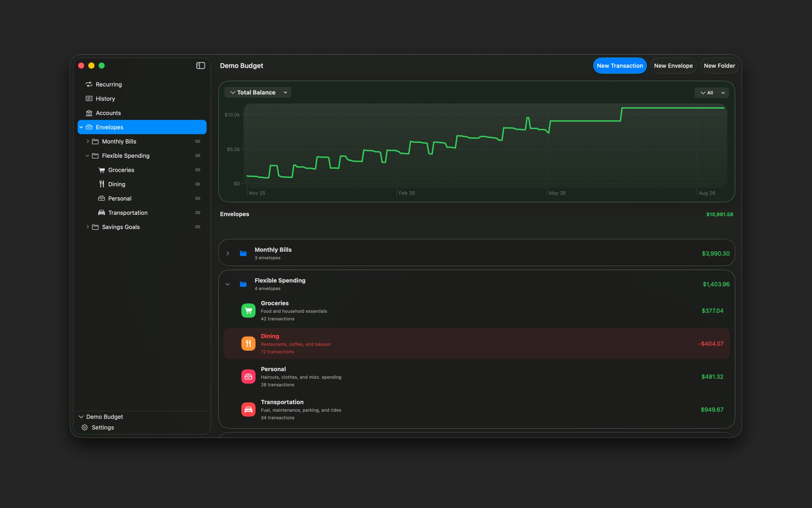Viewport: 812px width, 508px height.
Task: Click the History list icon
Action: [x=89, y=98]
